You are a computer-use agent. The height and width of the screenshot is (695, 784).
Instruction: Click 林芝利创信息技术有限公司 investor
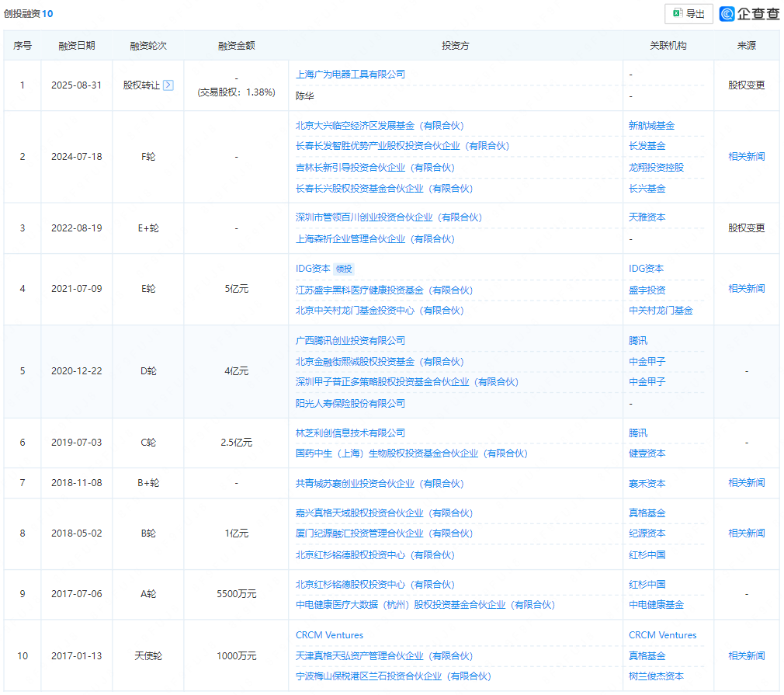coord(350,433)
